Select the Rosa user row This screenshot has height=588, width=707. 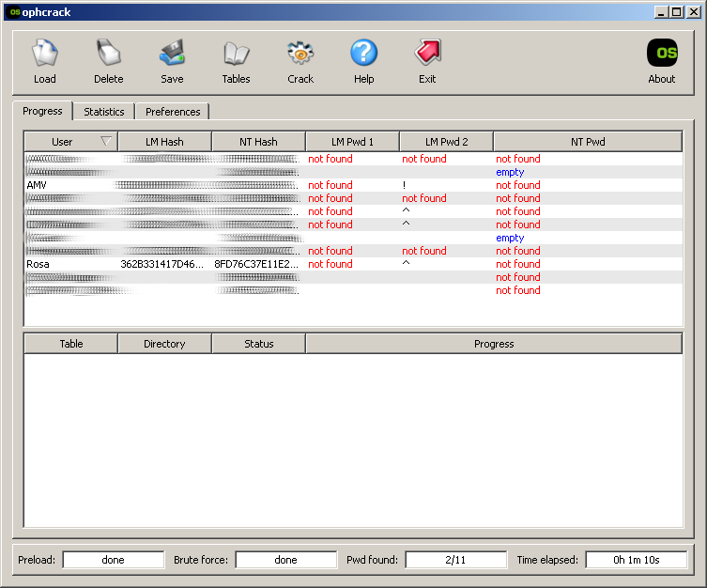pos(353,264)
